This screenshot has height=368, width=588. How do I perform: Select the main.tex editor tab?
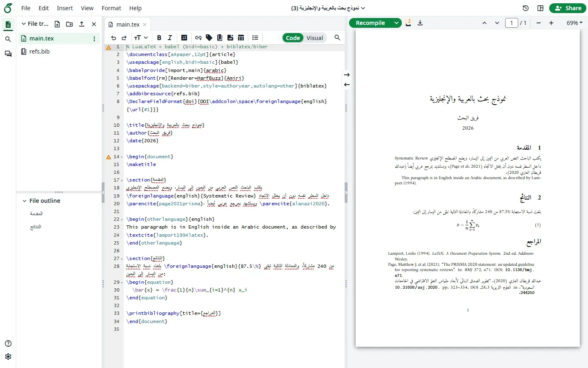click(x=128, y=25)
